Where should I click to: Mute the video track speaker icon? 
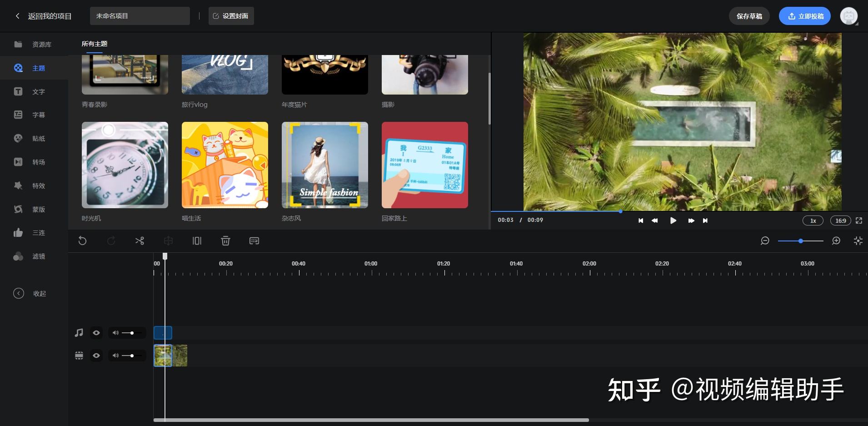115,356
